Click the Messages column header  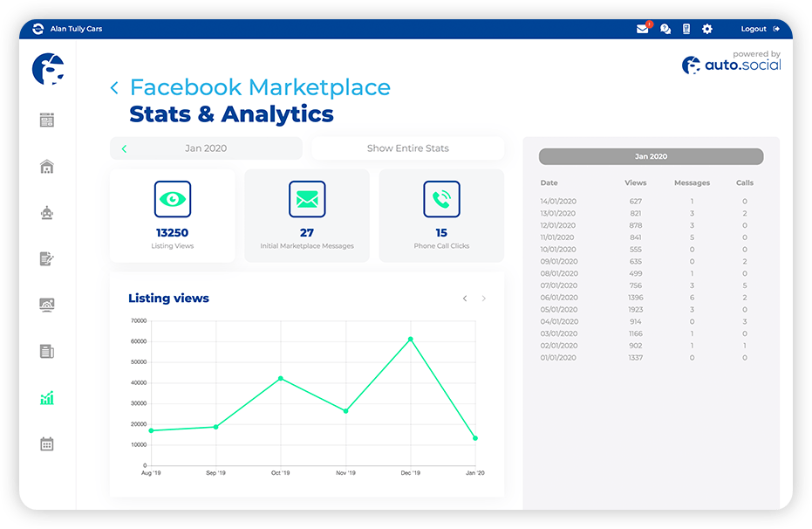(692, 183)
